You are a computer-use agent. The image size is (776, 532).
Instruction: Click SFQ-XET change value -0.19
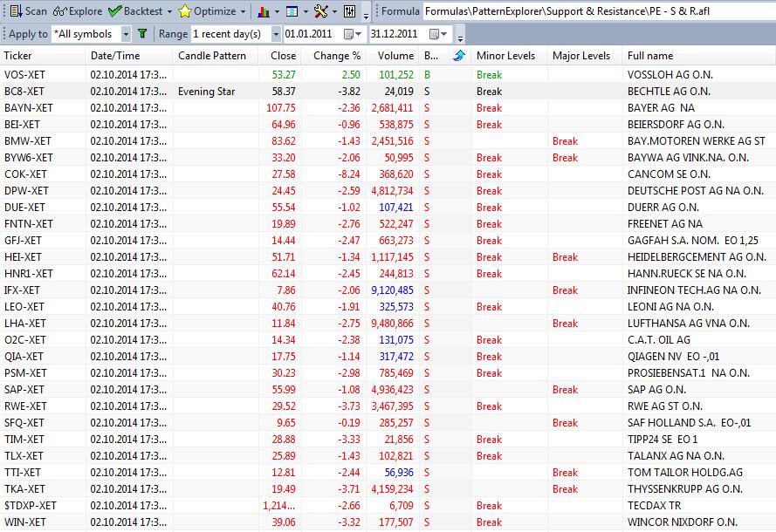[x=349, y=423]
